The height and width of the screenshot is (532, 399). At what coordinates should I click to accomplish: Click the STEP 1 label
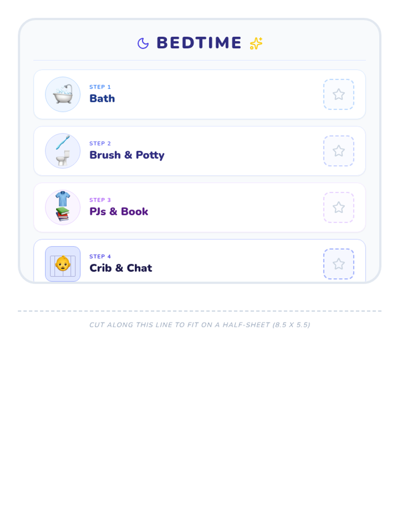[x=100, y=87]
